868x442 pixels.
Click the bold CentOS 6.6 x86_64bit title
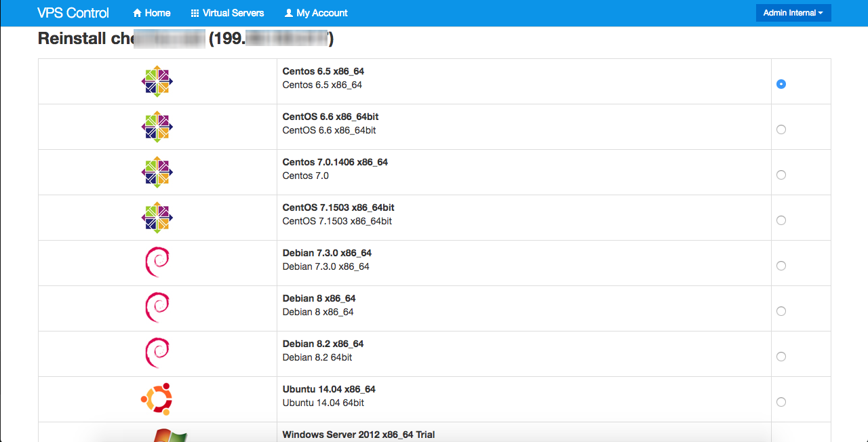click(330, 117)
